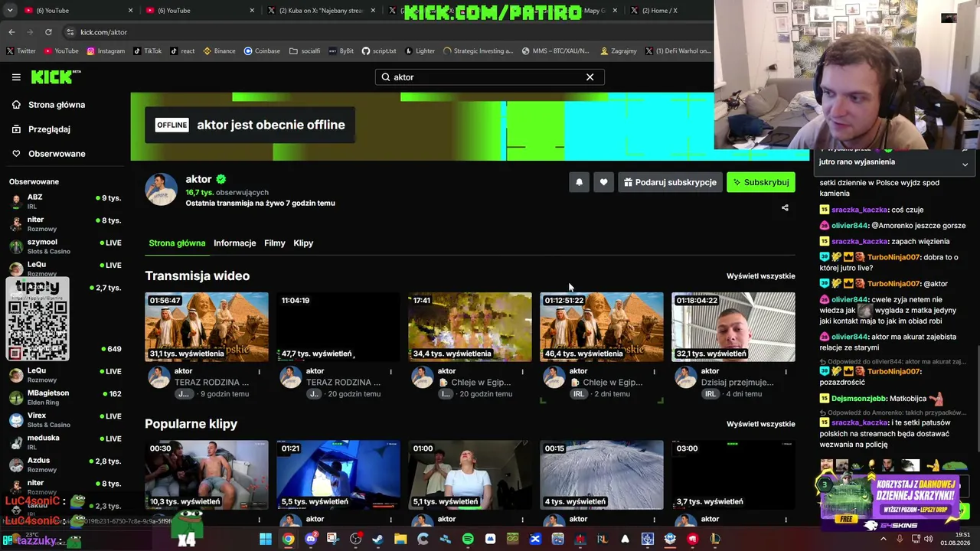The height and width of the screenshot is (551, 980).
Task: Play the 00:30 popular clip
Action: [x=207, y=474]
